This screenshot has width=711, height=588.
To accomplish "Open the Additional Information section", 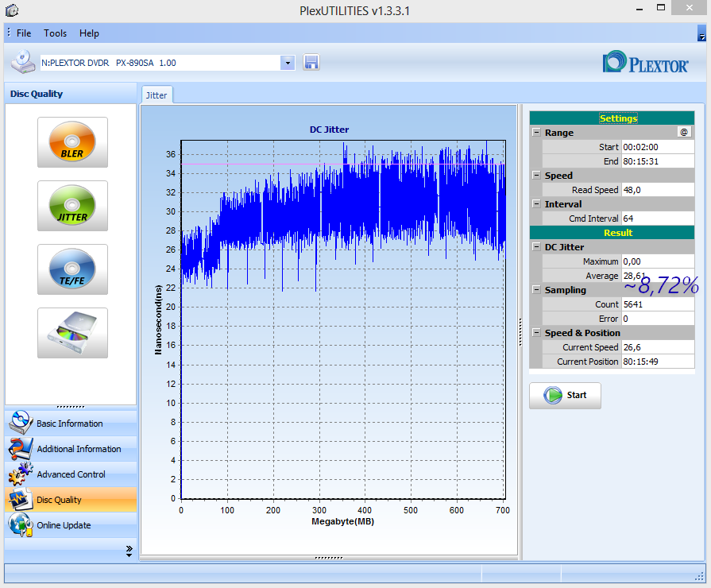I will (71, 448).
